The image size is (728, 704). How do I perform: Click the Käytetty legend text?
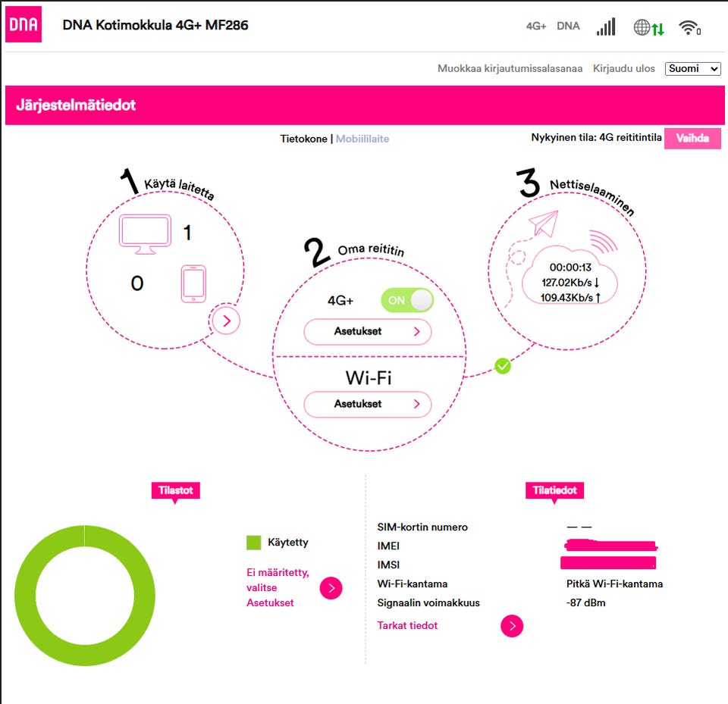[288, 543]
